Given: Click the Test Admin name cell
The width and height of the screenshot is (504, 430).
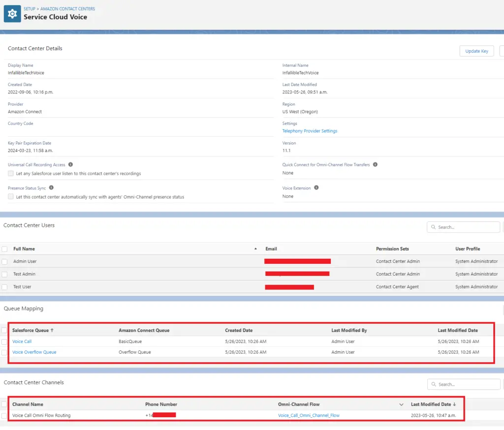Looking at the screenshot, I should (x=25, y=274).
